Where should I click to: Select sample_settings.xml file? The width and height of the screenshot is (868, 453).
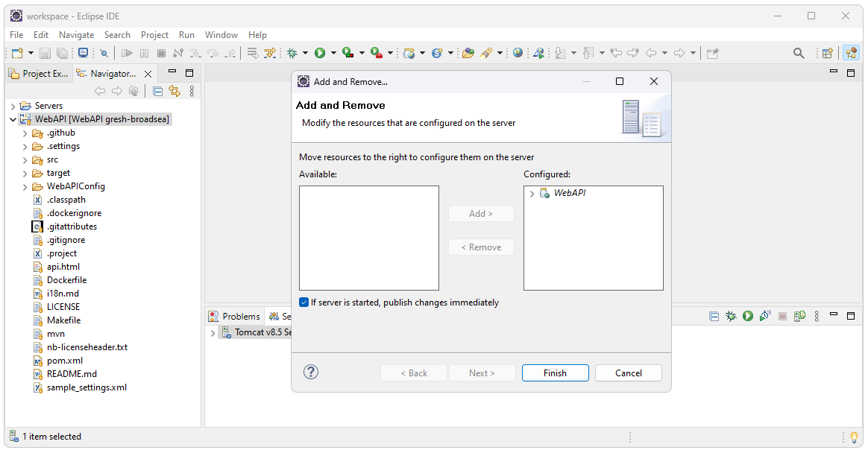coord(87,387)
